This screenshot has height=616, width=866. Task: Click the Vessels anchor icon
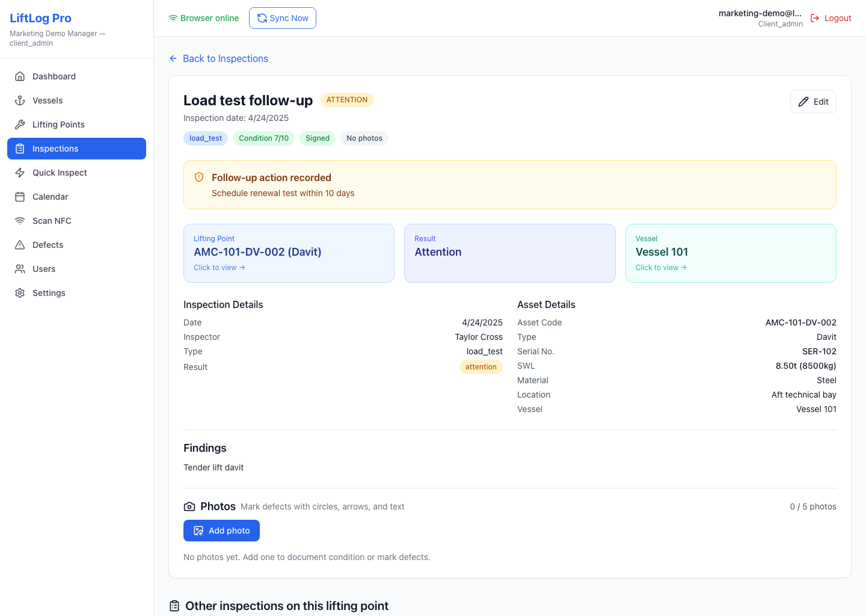[x=20, y=100]
